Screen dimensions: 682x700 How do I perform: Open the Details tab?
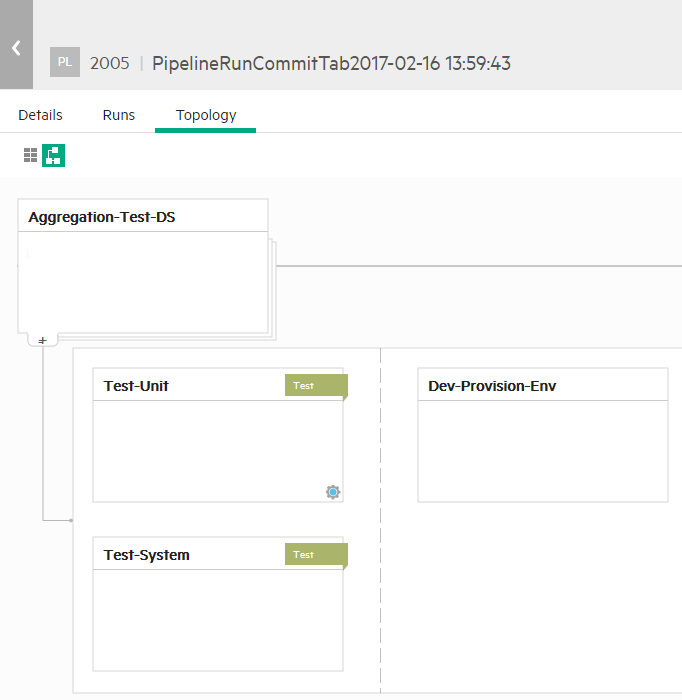pos(40,115)
